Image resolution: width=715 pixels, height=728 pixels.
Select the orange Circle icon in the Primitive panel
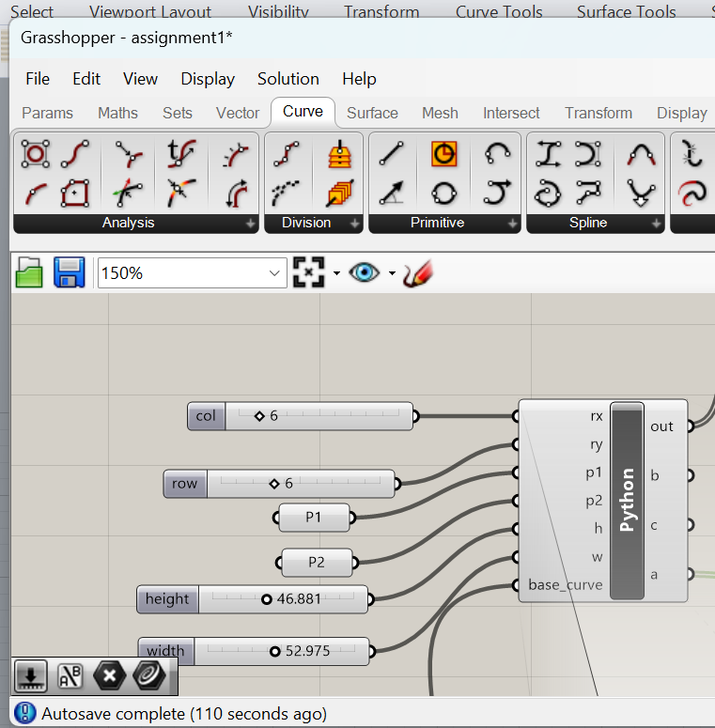(x=443, y=154)
